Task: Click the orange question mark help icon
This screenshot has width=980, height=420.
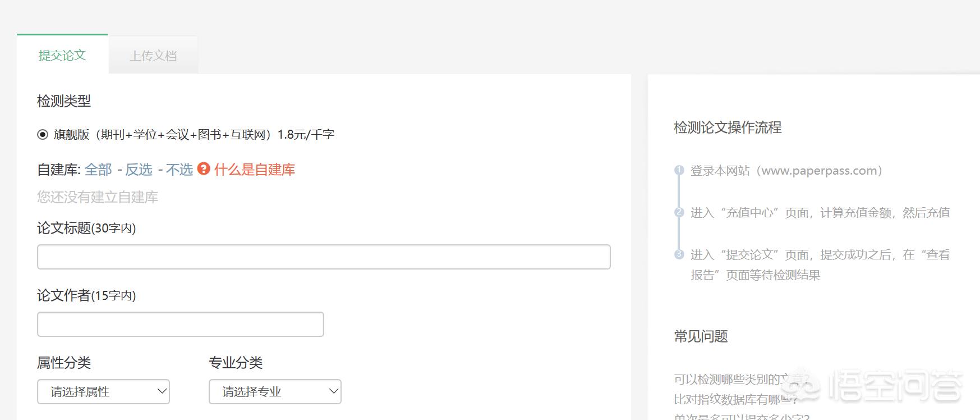Action: (x=204, y=168)
